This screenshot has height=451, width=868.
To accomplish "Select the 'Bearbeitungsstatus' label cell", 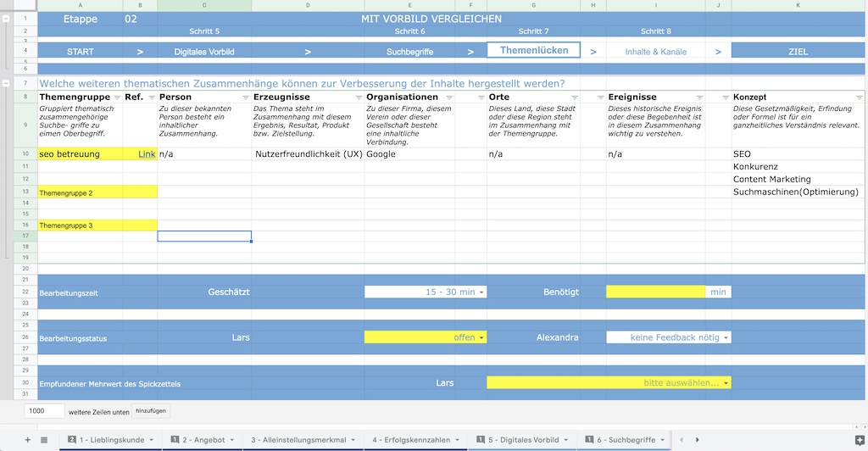I will pyautogui.click(x=81, y=337).
